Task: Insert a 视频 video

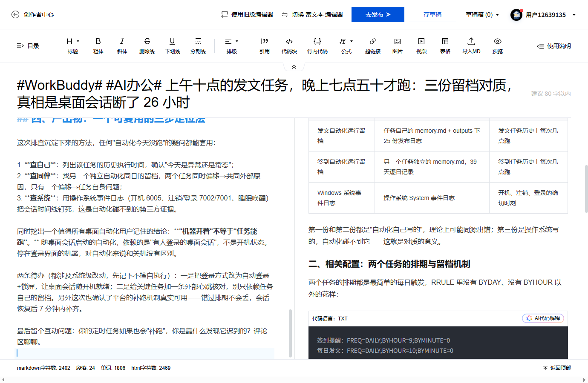Action: tap(421, 46)
